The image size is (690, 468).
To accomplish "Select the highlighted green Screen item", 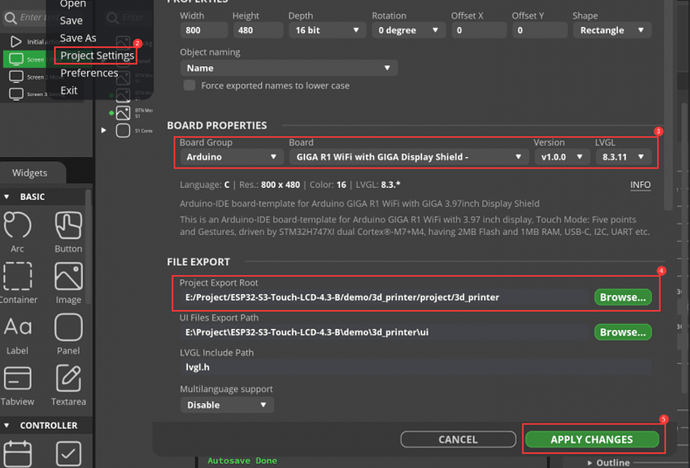I will point(24,59).
